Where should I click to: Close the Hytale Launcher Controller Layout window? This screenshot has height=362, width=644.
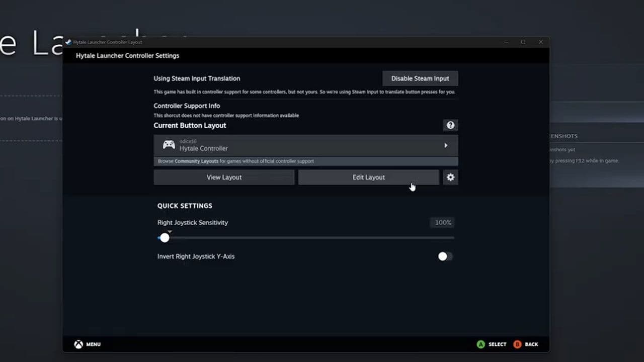(x=541, y=42)
